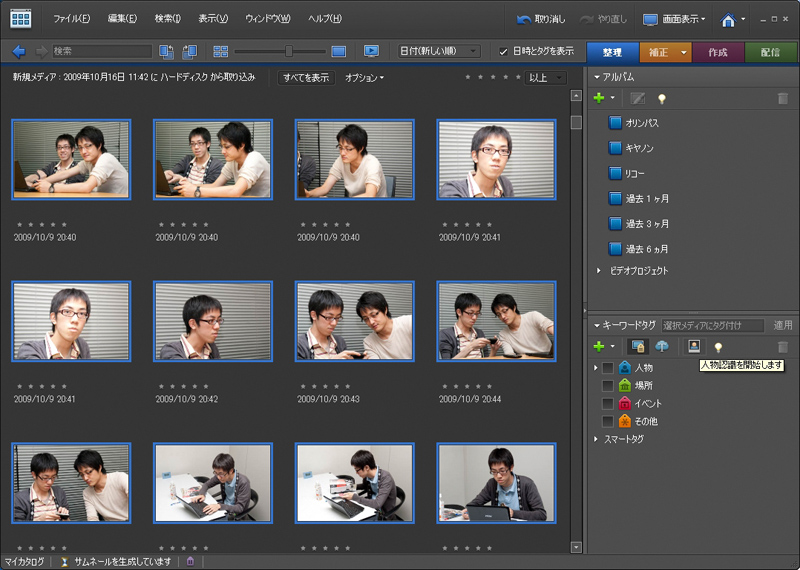Click the small thumbnails grid icon
Screen dimensions: 800x570
coord(220,52)
